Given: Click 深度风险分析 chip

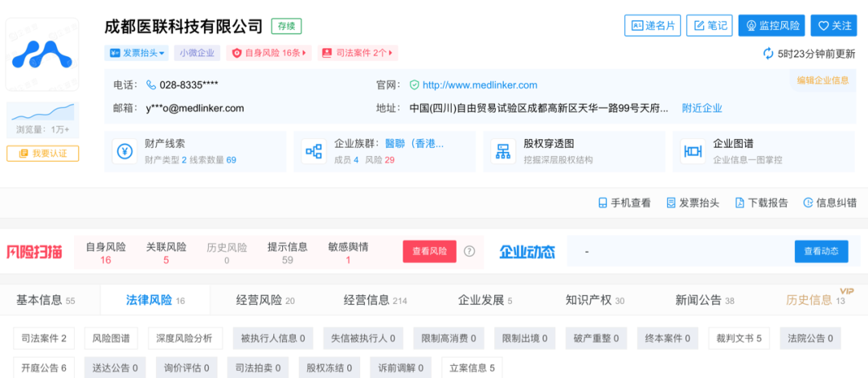Looking at the screenshot, I should [x=185, y=338].
